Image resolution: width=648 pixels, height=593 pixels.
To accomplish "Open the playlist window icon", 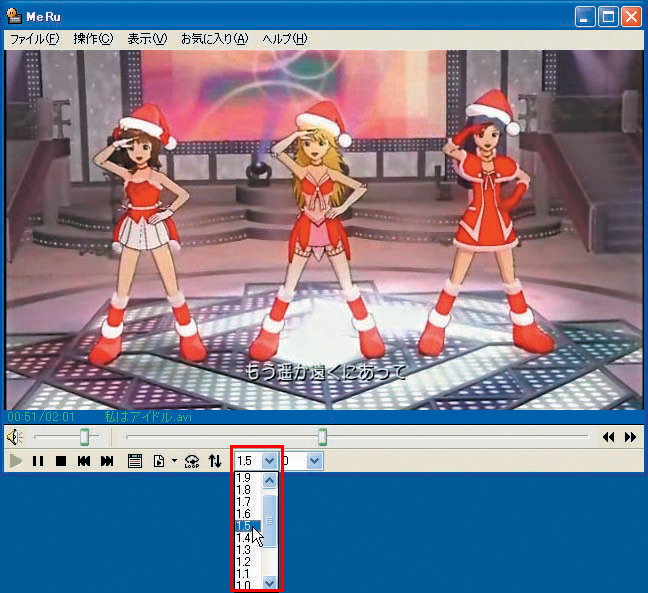I will [135, 461].
